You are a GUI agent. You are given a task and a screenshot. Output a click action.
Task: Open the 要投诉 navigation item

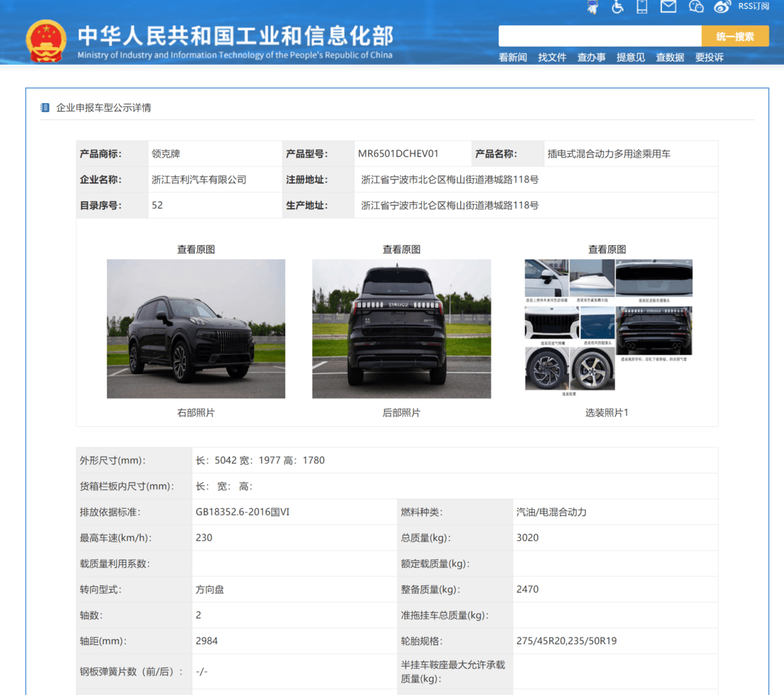click(709, 57)
